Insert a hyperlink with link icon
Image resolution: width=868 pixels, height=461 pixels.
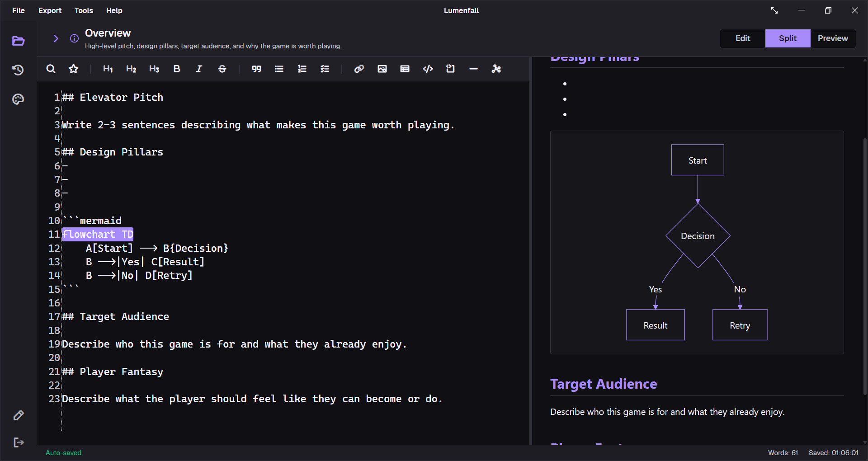click(x=359, y=69)
